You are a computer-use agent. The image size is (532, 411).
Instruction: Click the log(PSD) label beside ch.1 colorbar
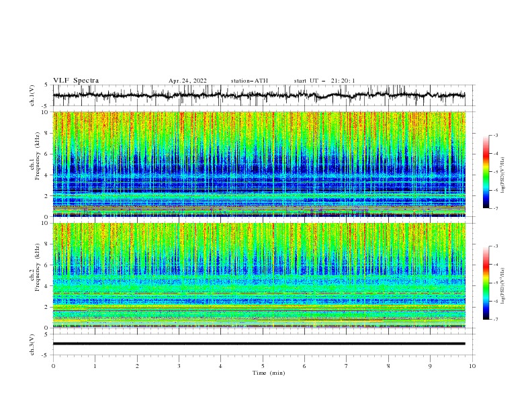(x=502, y=175)
